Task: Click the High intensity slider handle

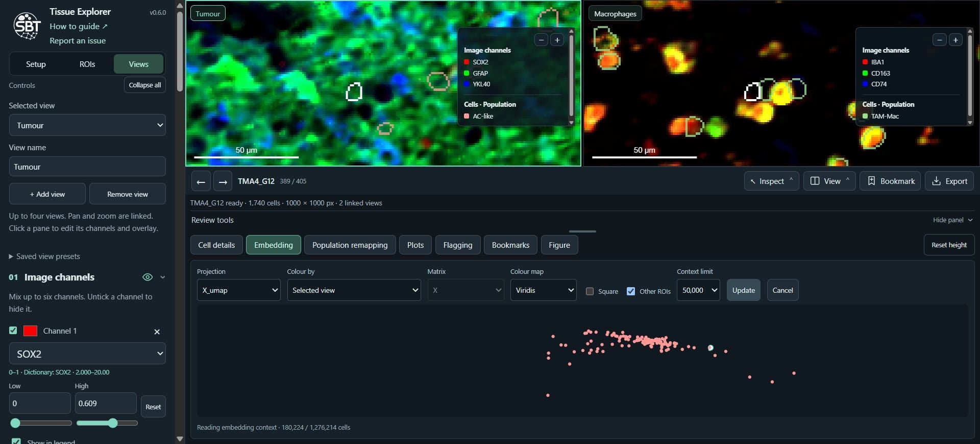Action: pyautogui.click(x=113, y=423)
